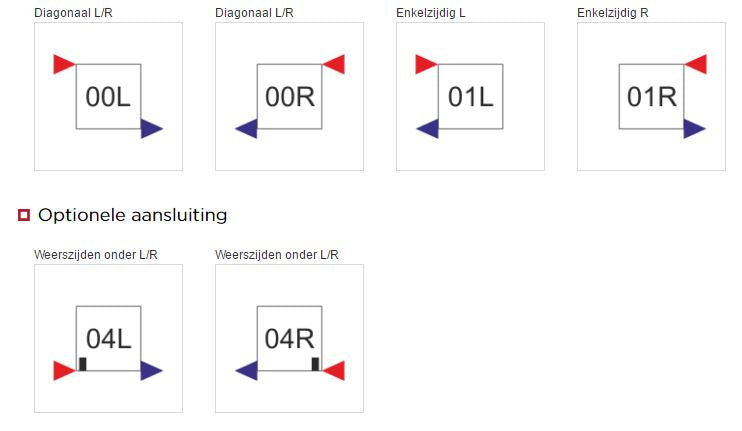This screenshot has width=742, height=431.
Task: Click the red arrow on 04R diagram
Action: pyautogui.click(x=334, y=370)
